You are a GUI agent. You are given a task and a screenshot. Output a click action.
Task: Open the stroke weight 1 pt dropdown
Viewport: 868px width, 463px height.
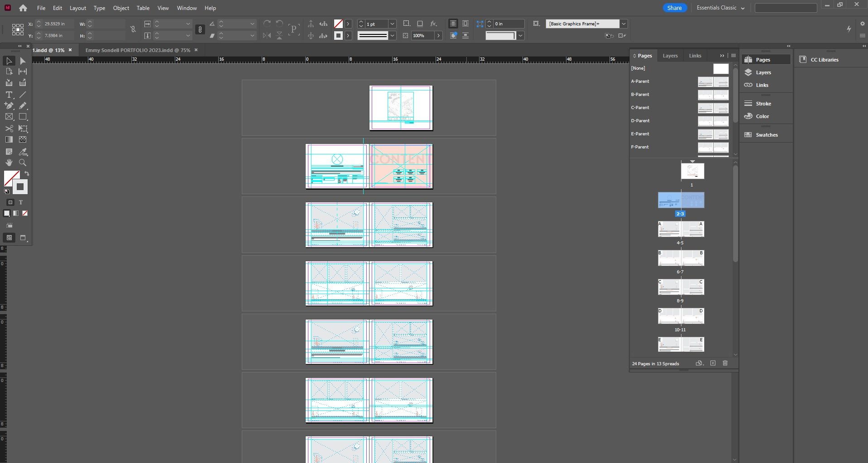[x=393, y=24]
